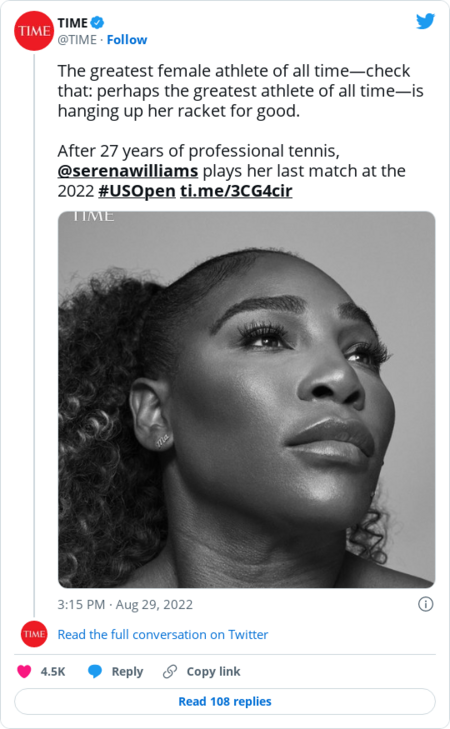Like the tweet with the heart icon
The image size is (450, 729).
pyautogui.click(x=24, y=671)
